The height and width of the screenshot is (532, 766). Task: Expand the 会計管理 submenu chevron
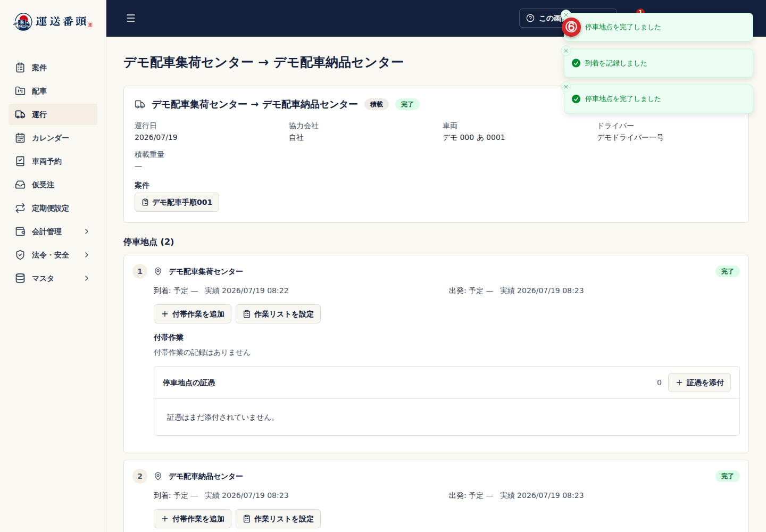[87, 231]
